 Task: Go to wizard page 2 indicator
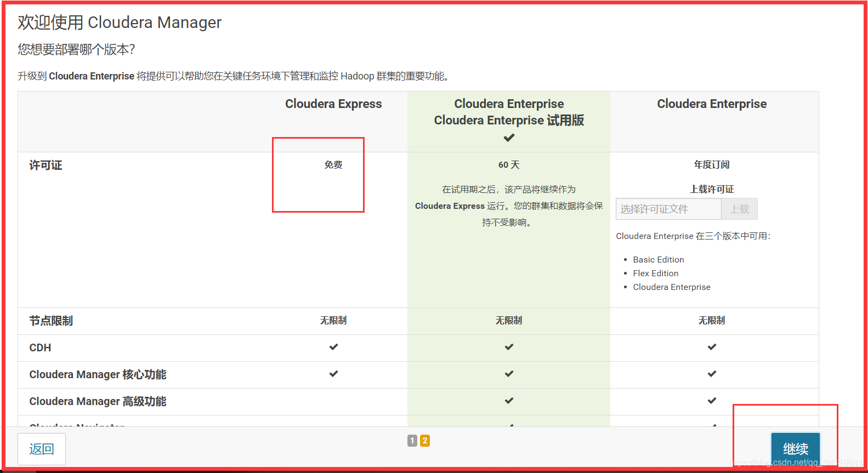click(425, 441)
